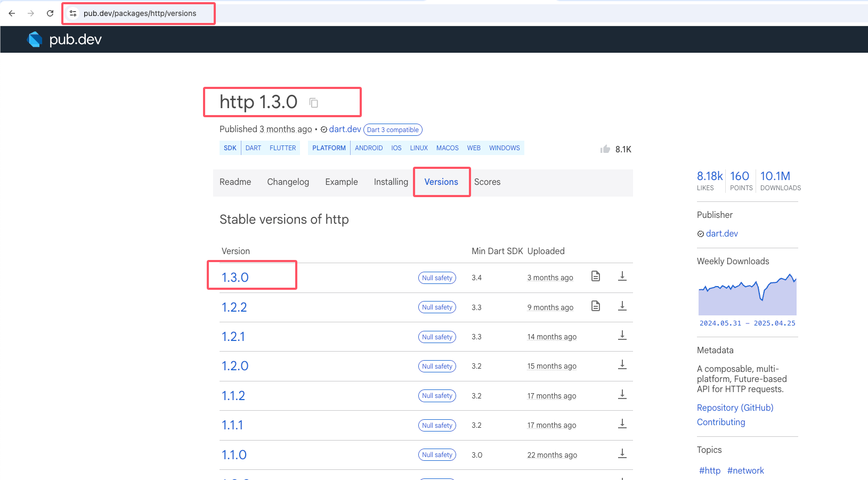Click the pub.dev logo

[64, 39]
